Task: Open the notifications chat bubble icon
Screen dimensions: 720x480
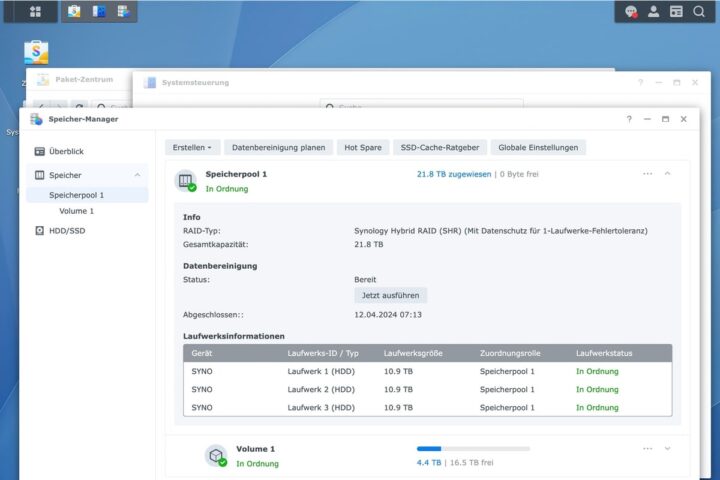Action: 631,11
